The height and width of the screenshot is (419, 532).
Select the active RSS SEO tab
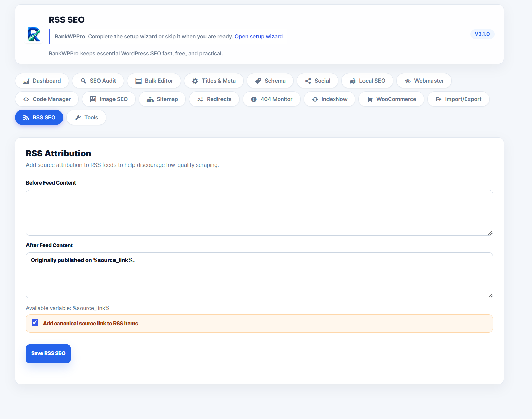point(39,118)
